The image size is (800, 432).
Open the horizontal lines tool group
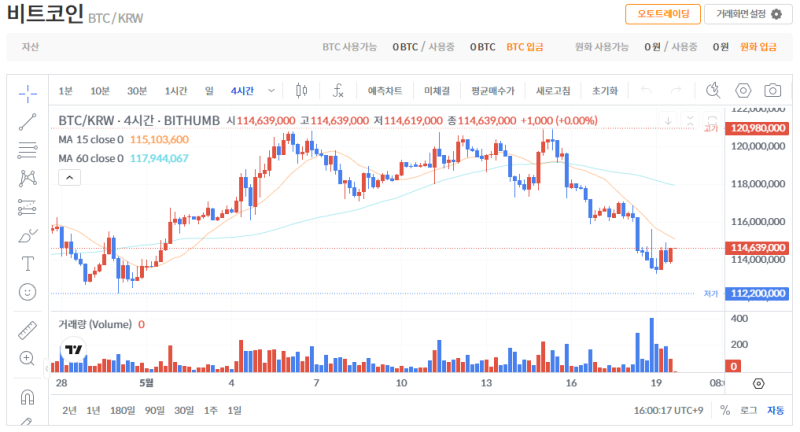[x=28, y=150]
